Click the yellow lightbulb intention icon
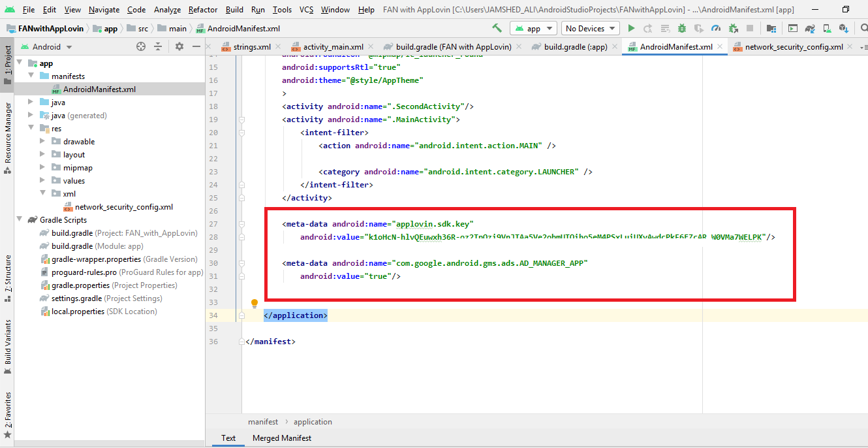868x448 pixels. (x=255, y=304)
